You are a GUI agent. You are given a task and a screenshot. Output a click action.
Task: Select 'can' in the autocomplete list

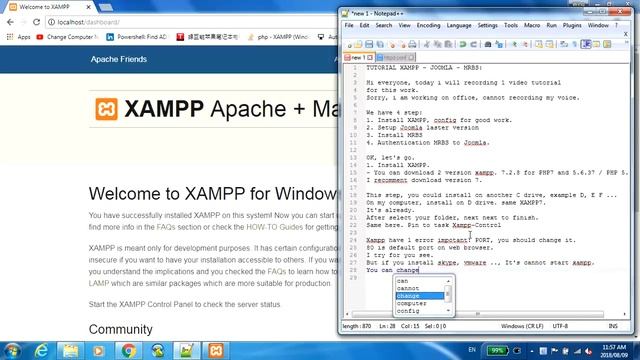(420, 281)
